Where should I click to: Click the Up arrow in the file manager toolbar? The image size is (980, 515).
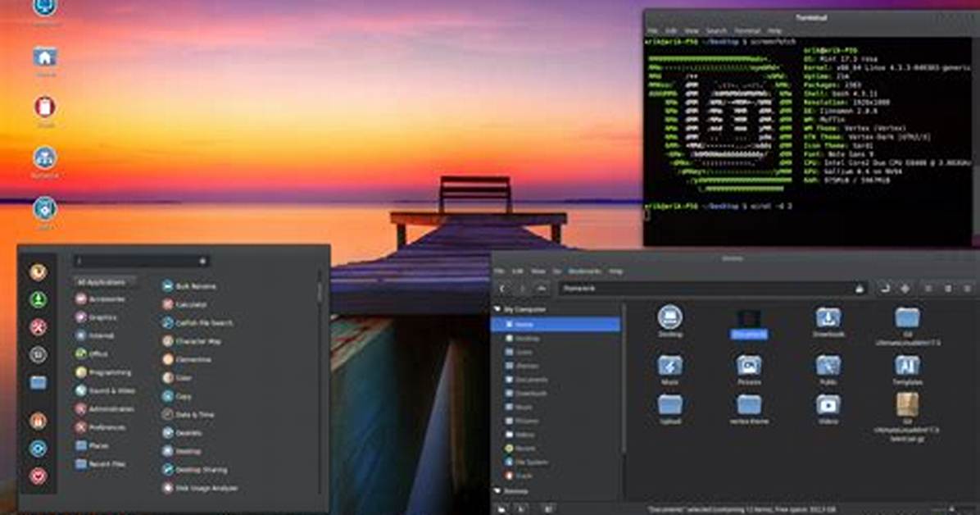click(542, 289)
